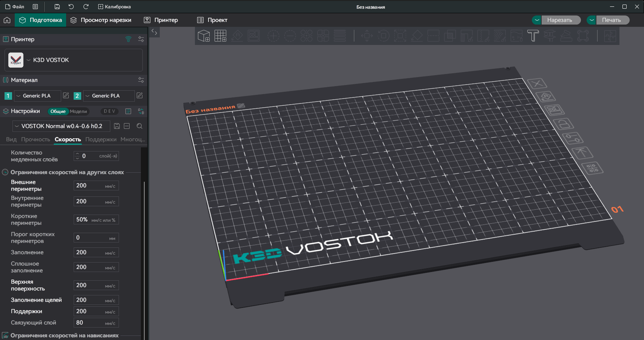Click the Add model cube icon
This screenshot has width=644, height=340.
[x=204, y=36]
